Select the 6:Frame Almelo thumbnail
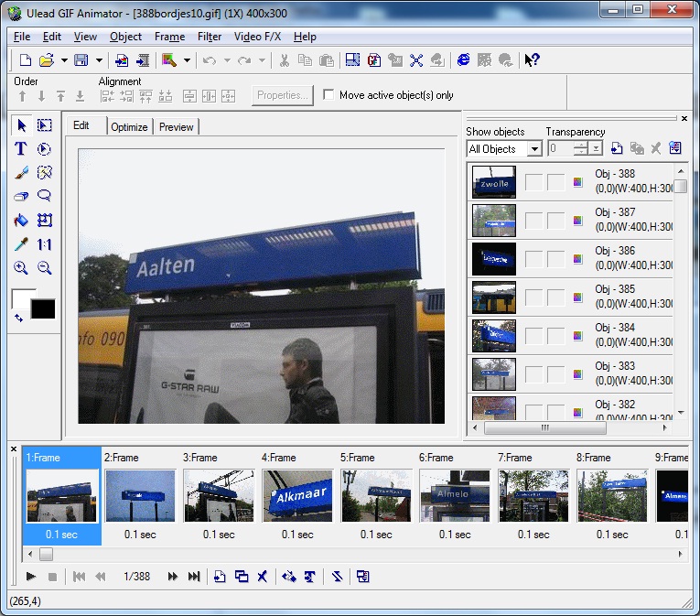Viewport: 700px width, 616px height. pyautogui.click(x=455, y=495)
